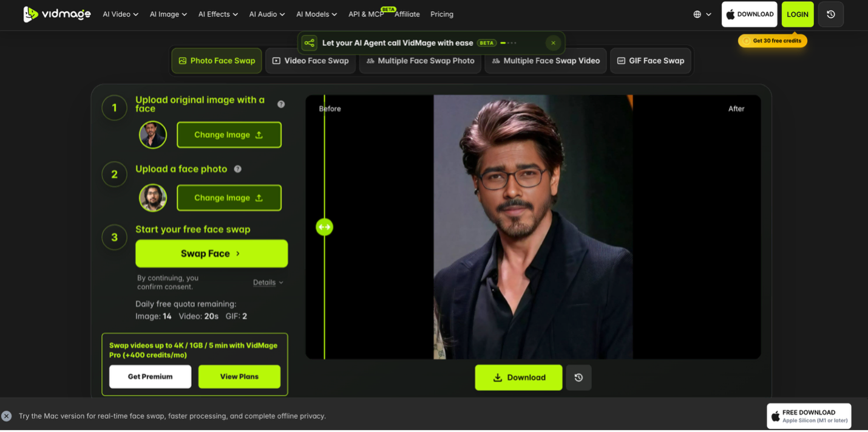This screenshot has width=868, height=432.
Task: Open the AI Models menu
Action: coord(316,14)
